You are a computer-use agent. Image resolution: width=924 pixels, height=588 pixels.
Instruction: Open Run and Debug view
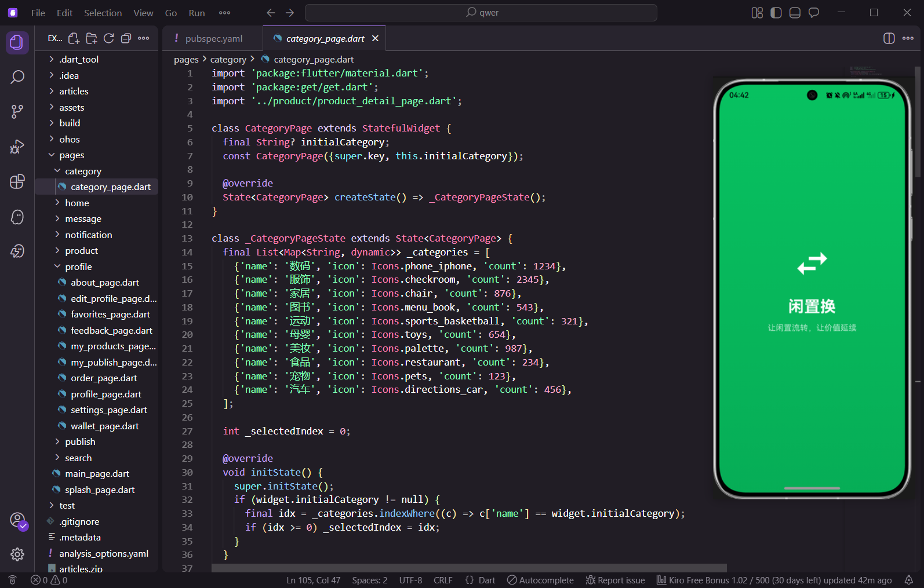tap(17, 147)
